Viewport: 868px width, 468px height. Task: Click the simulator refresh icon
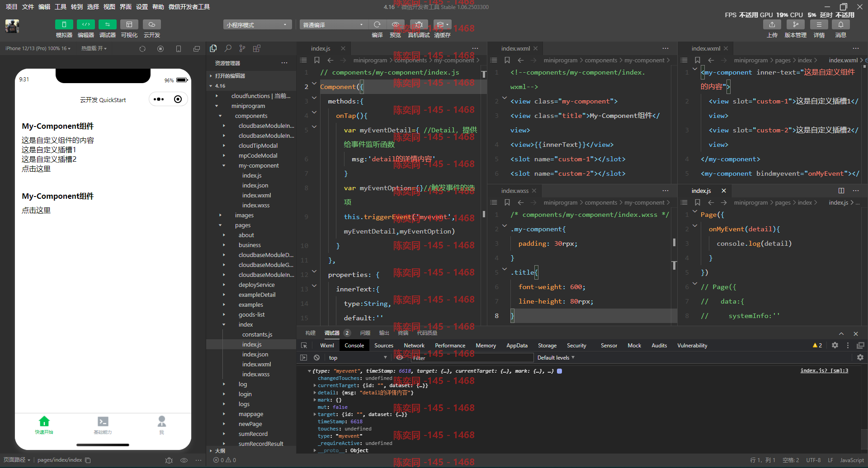point(142,49)
